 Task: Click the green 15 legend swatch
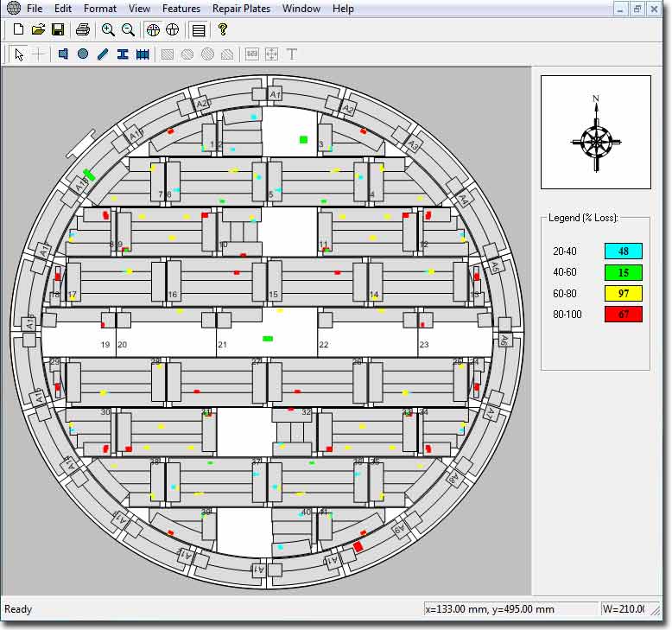click(x=623, y=272)
